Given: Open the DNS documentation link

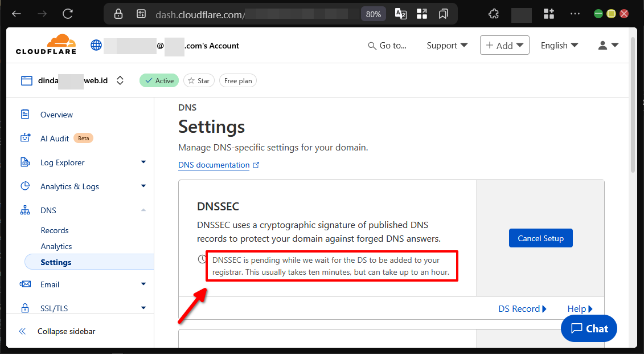Looking at the screenshot, I should pos(214,165).
